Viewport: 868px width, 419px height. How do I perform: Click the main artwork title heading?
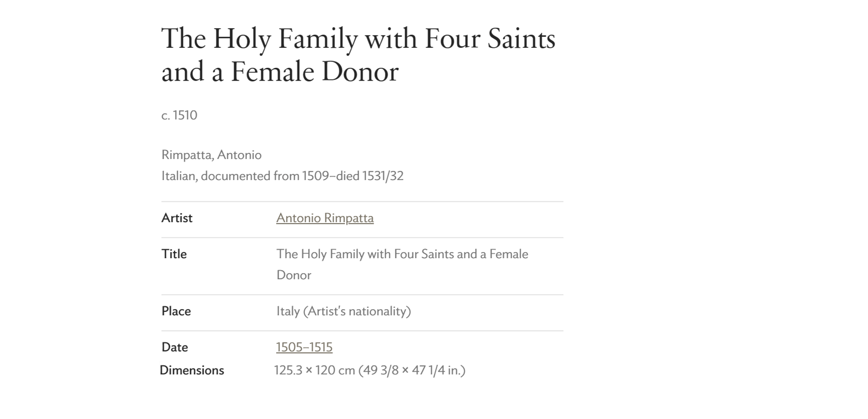pos(358,55)
